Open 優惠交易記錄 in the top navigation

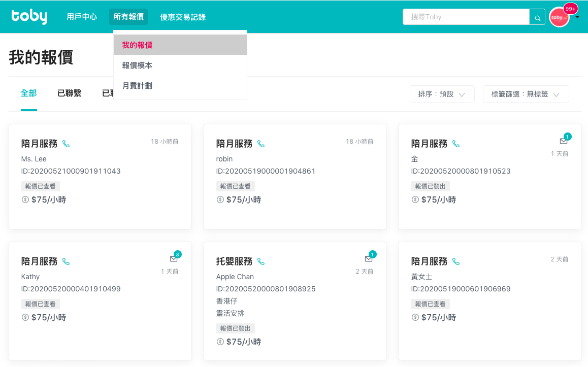183,17
